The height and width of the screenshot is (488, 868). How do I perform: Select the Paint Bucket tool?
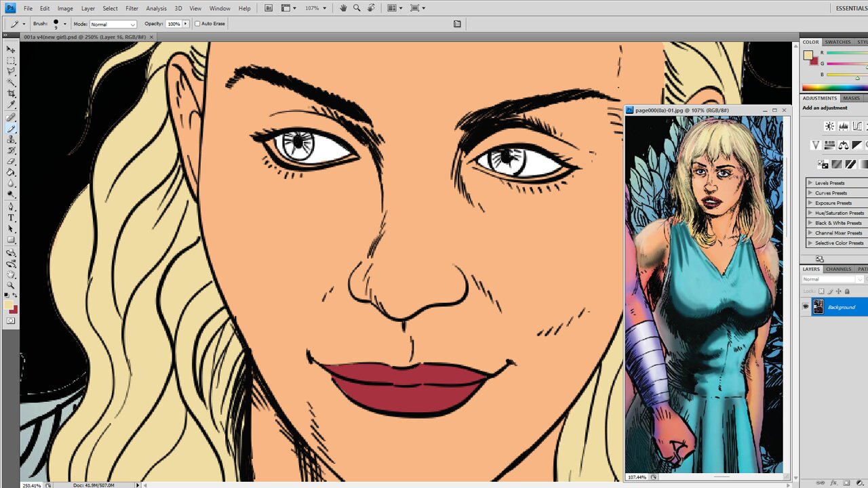11,172
